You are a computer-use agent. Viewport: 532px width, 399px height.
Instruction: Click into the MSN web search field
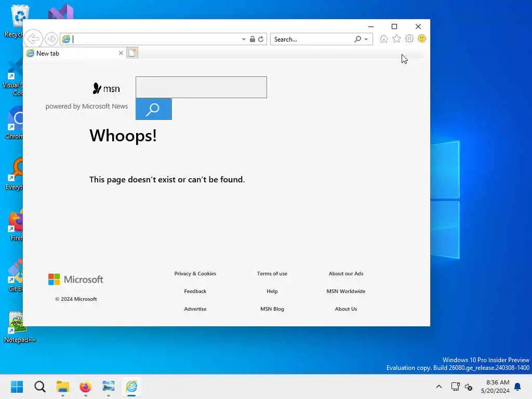click(x=201, y=87)
